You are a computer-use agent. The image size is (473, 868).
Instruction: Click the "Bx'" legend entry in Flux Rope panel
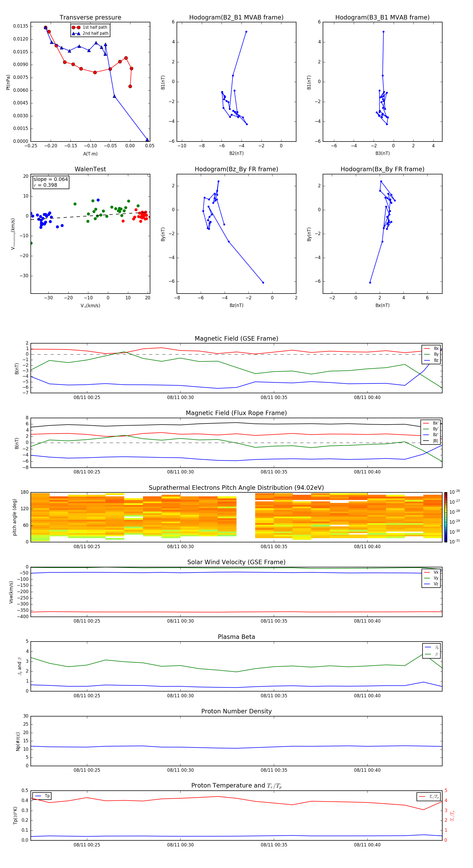(431, 423)
